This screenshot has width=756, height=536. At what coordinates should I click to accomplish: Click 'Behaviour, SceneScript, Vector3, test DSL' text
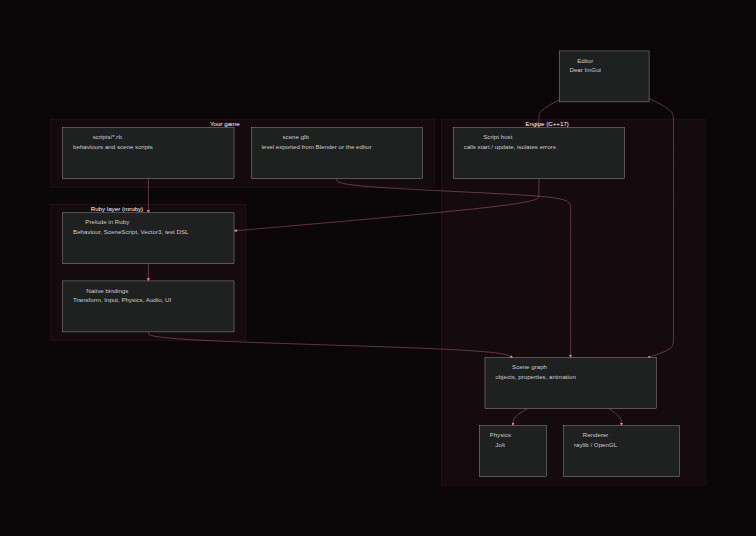pyautogui.click(x=131, y=232)
